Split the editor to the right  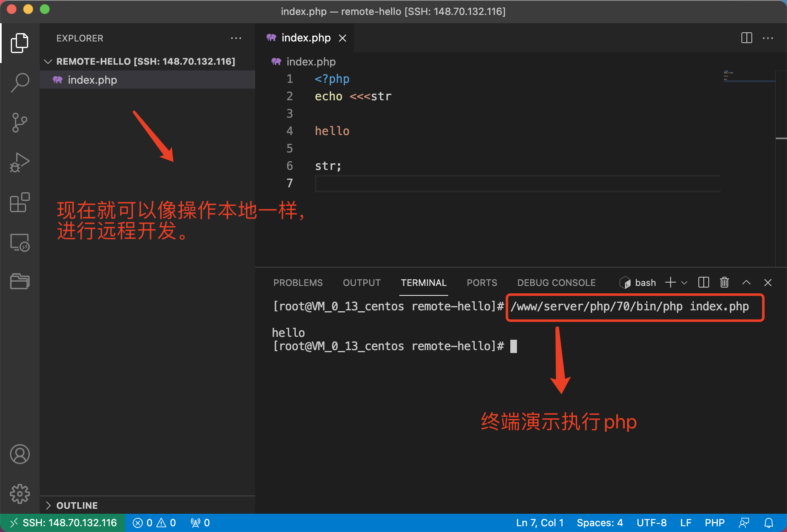tap(746, 38)
